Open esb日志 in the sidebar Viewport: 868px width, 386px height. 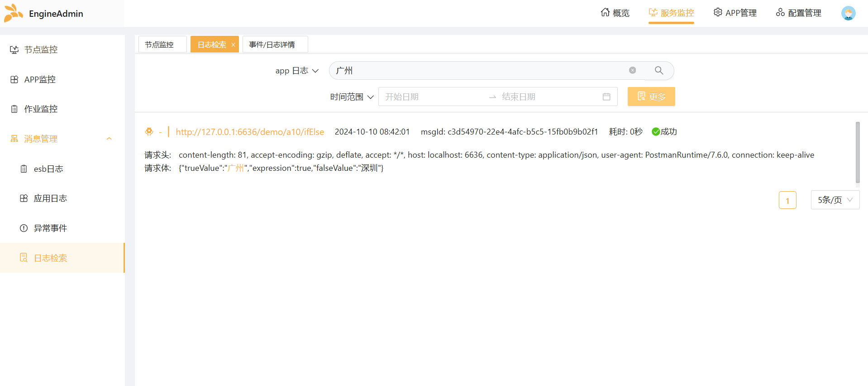click(x=62, y=169)
